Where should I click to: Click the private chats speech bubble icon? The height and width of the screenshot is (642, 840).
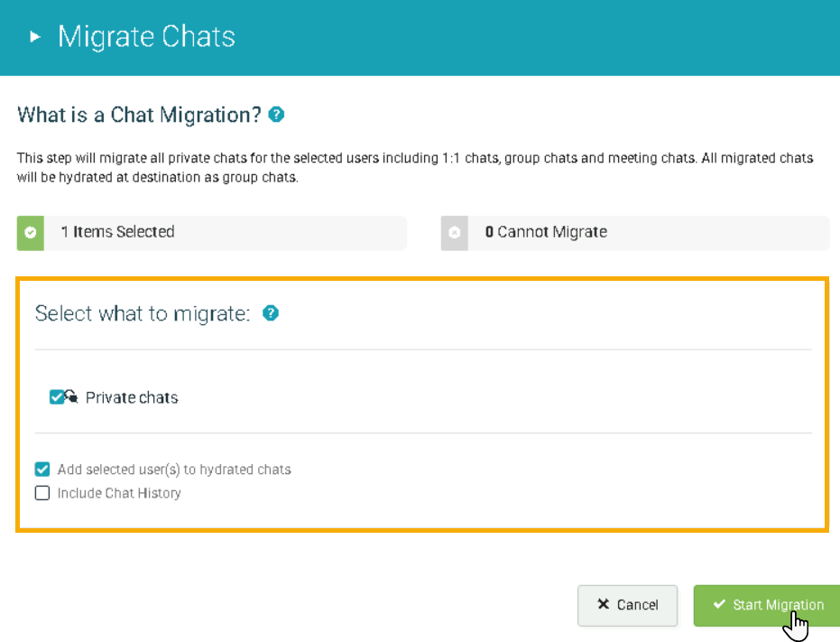(x=72, y=397)
